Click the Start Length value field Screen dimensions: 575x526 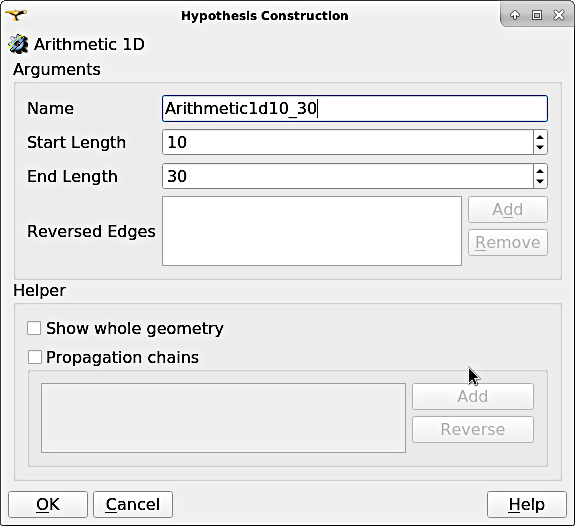click(x=348, y=142)
